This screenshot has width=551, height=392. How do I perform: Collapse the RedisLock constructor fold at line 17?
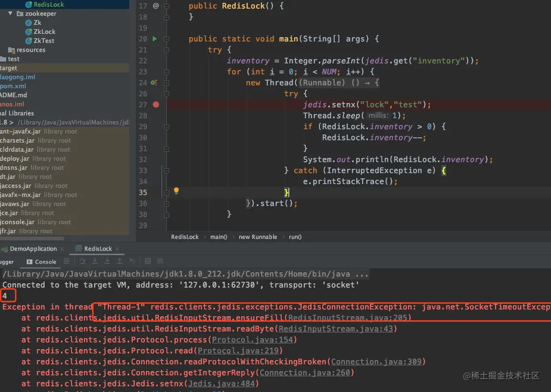click(x=166, y=6)
